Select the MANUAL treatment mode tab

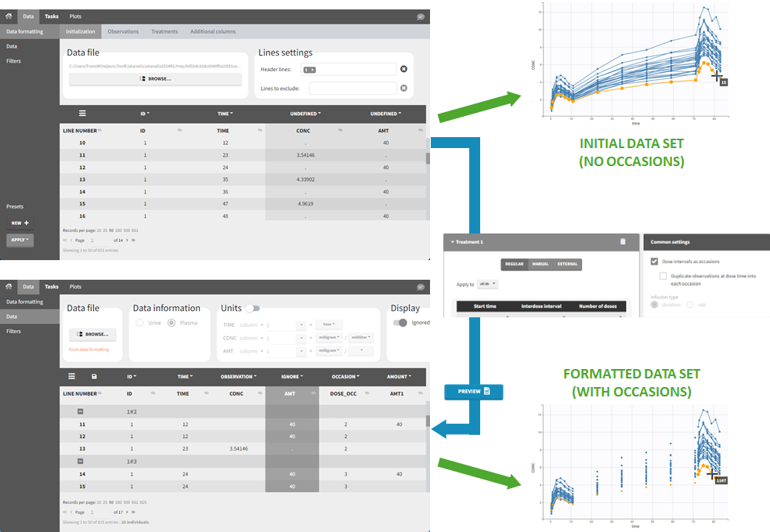click(540, 264)
